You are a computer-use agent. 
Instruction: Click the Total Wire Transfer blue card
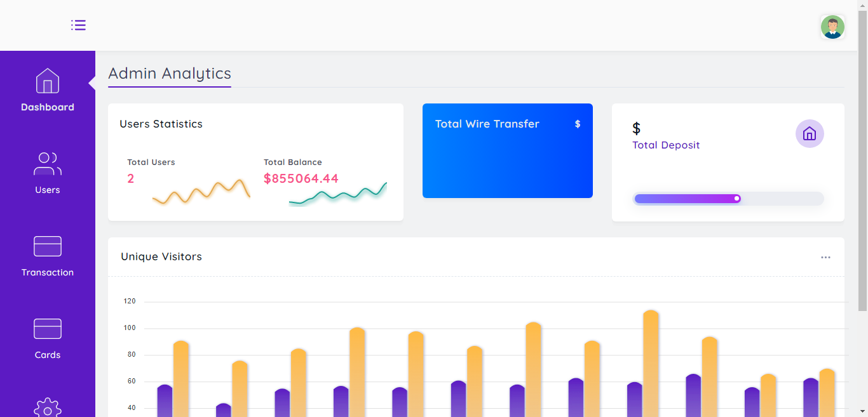pyautogui.click(x=507, y=159)
